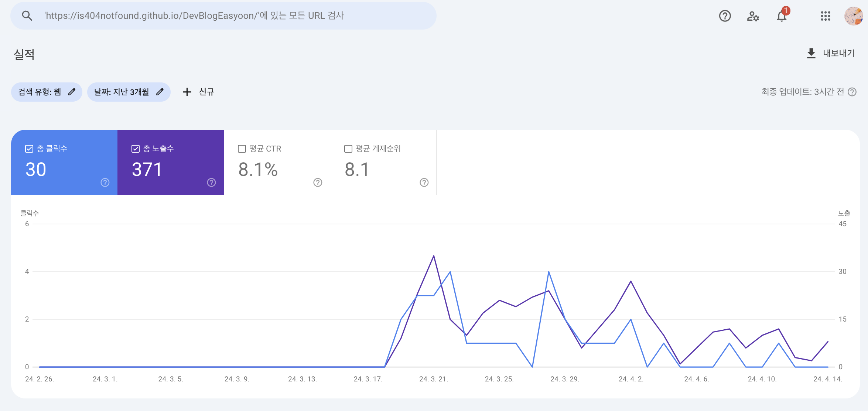Uncheck the 총 클릭수 checkbox
The image size is (868, 411).
(x=29, y=149)
